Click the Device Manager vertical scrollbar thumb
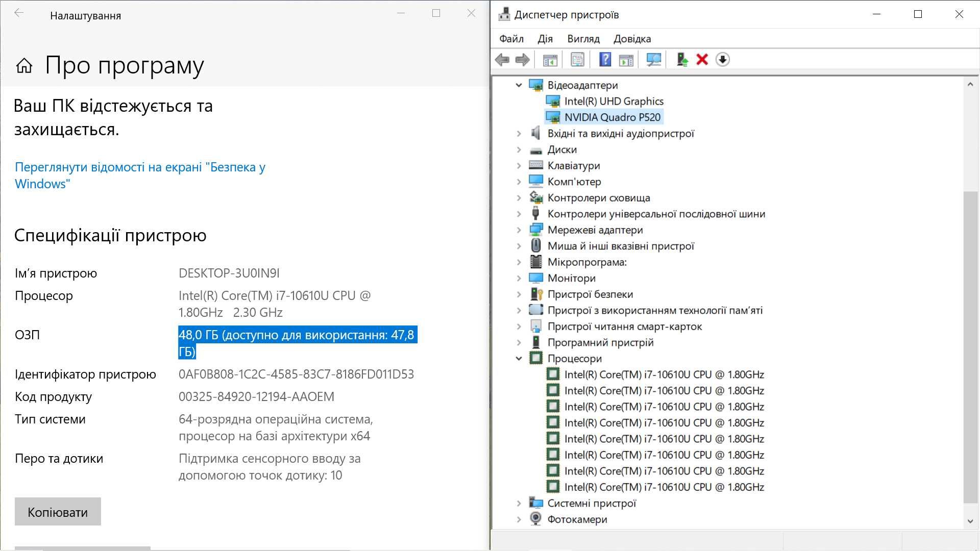This screenshot has width=980, height=551. point(970,347)
